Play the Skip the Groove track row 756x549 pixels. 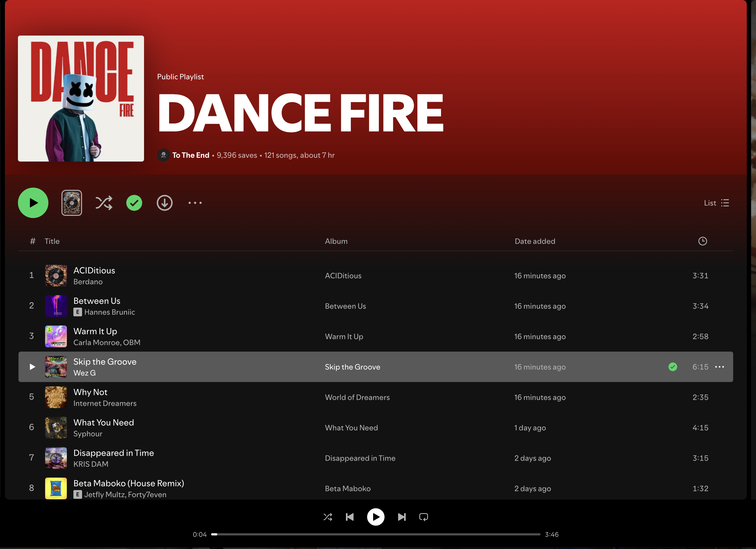pyautogui.click(x=32, y=367)
